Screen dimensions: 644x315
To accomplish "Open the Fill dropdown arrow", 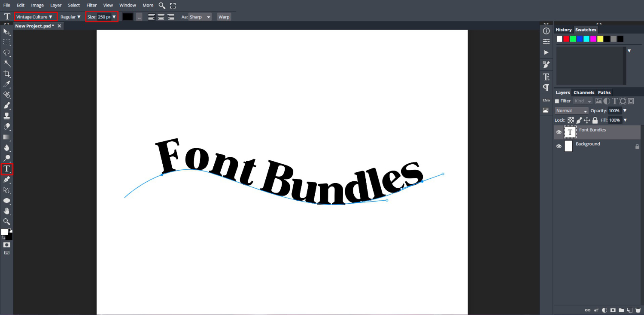I will (x=625, y=120).
